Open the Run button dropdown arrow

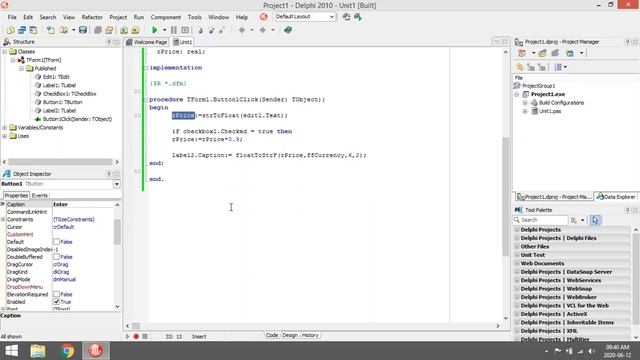164,30
